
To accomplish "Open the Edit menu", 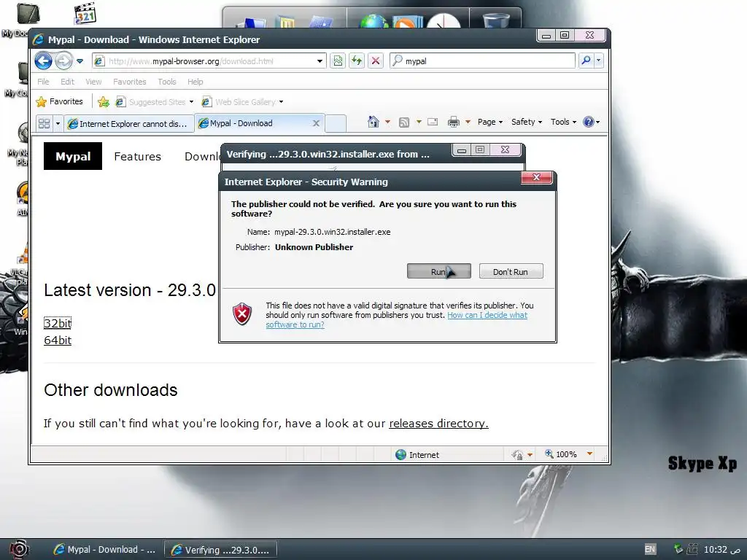I will [x=67, y=82].
